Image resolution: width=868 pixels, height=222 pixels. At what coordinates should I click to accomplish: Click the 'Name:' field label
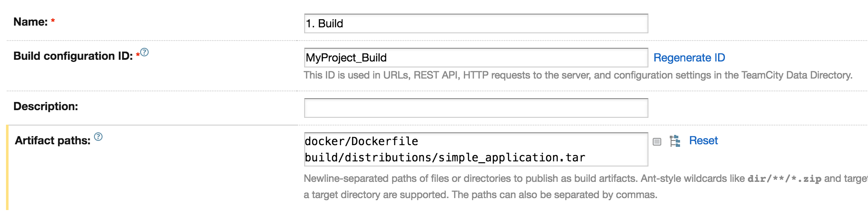click(x=30, y=22)
